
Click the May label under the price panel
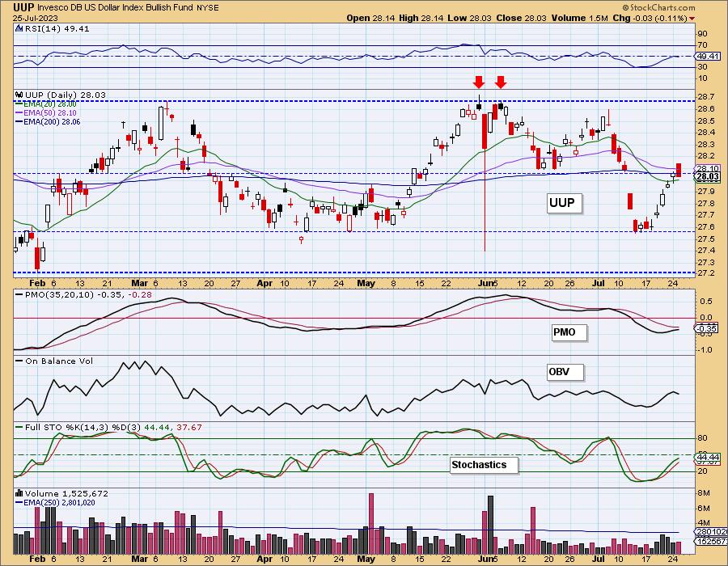click(x=366, y=284)
